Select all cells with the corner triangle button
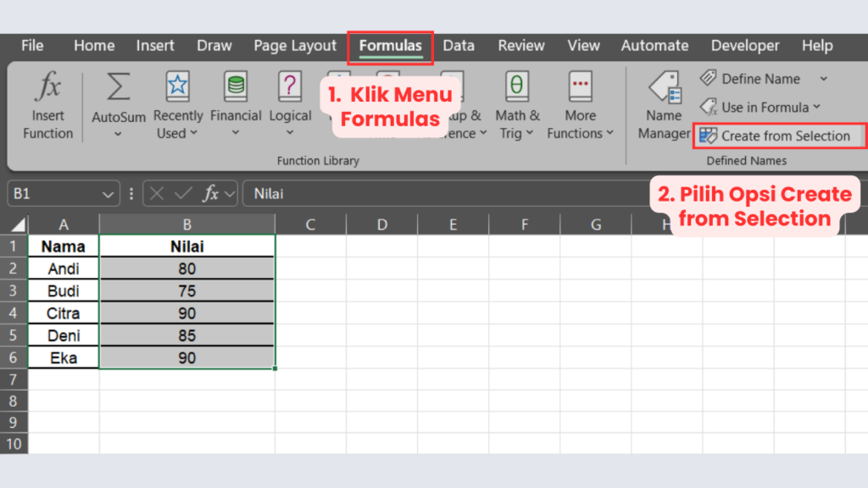The width and height of the screenshot is (868, 488). (17, 224)
